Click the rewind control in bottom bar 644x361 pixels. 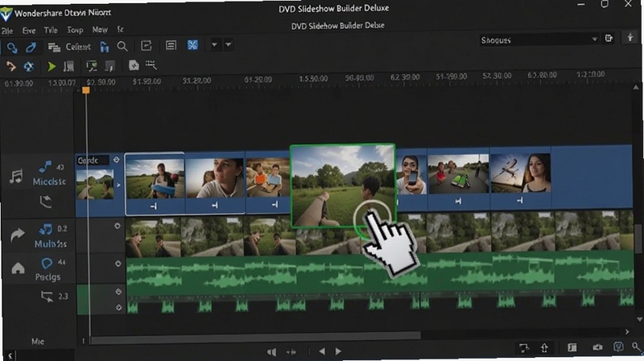click(x=271, y=352)
